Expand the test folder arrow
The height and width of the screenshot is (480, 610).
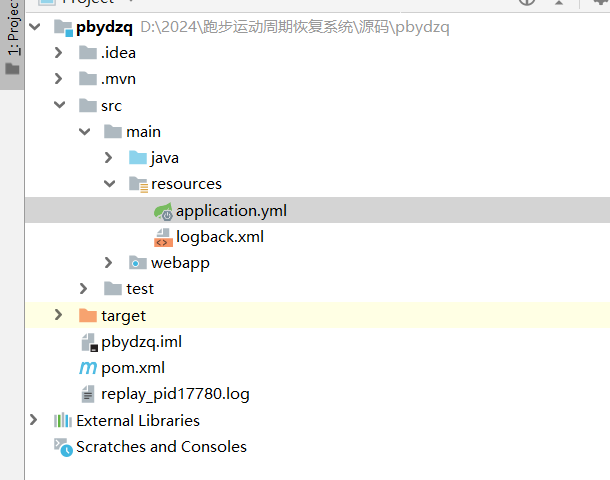pyautogui.click(x=85, y=289)
